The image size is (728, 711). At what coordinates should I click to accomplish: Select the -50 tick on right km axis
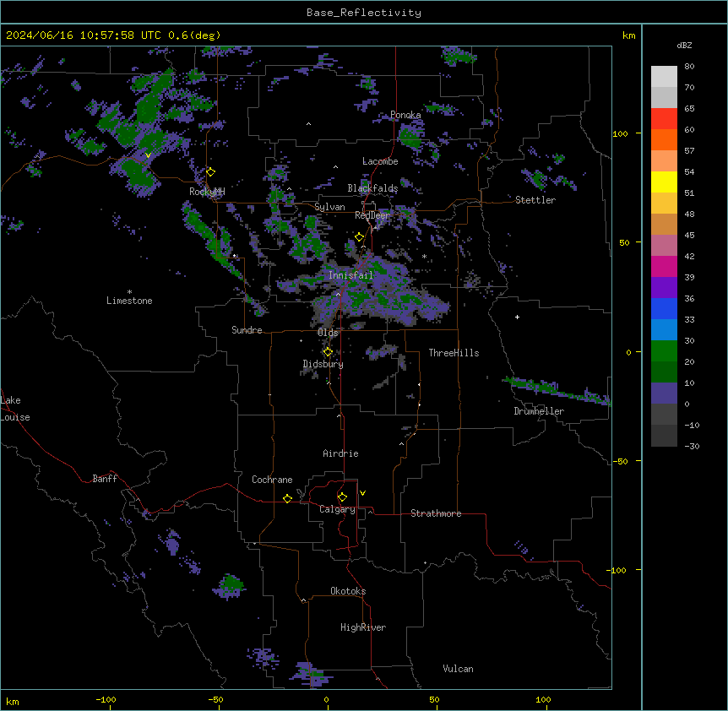[620, 461]
